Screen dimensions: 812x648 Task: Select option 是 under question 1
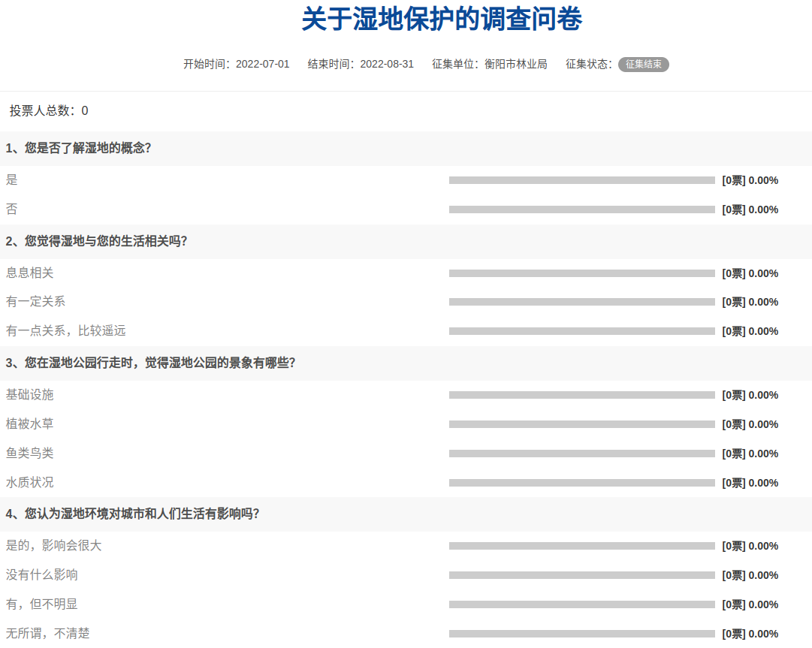11,179
